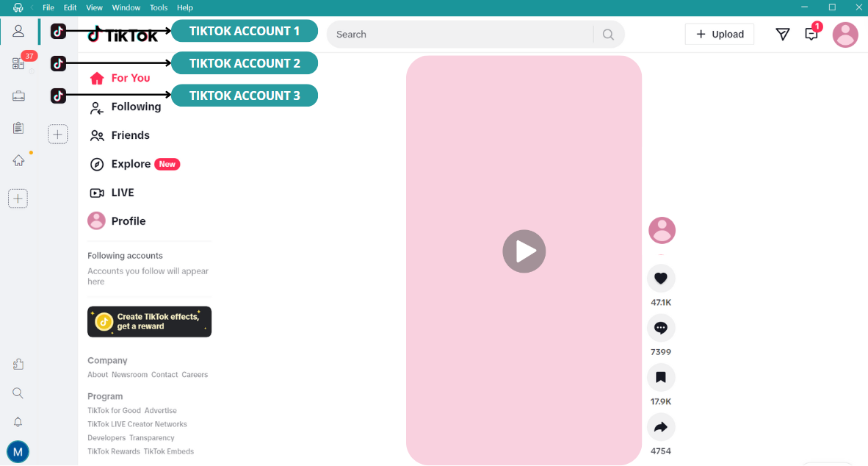Open TikTok inbox with 1 notification
The height and width of the screenshot is (466, 868).
click(x=811, y=34)
